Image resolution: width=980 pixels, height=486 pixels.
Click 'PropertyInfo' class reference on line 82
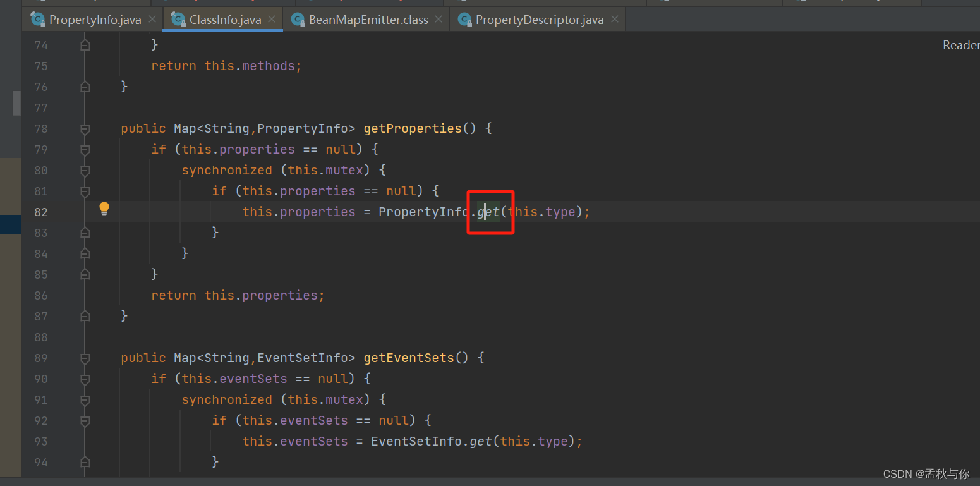424,212
